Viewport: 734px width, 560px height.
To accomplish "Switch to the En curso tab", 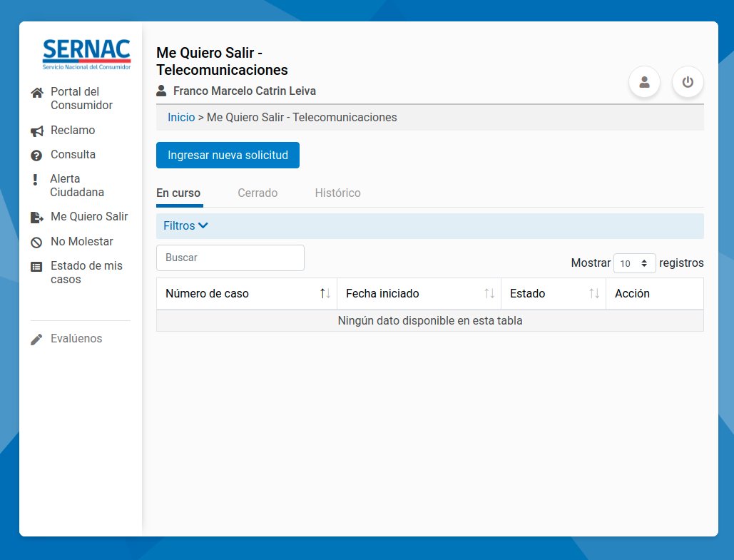I will coord(178,193).
